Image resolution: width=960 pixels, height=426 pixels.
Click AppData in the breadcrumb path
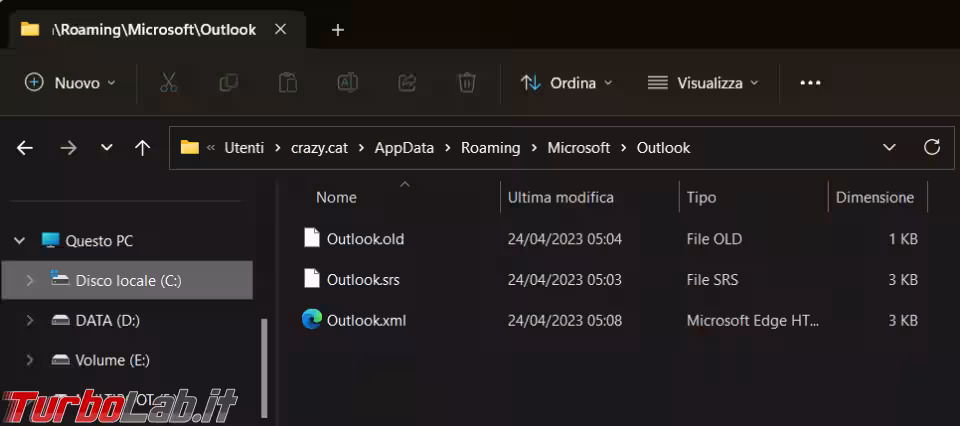click(404, 148)
